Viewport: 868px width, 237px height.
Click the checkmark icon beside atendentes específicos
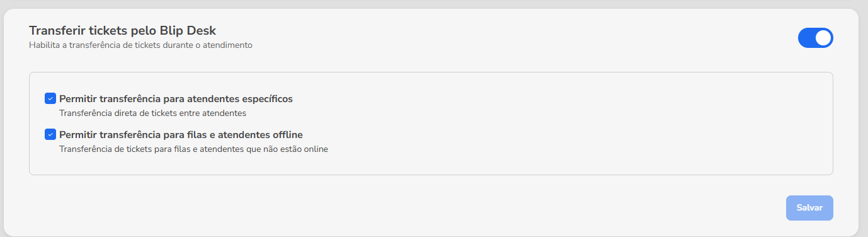(50, 98)
